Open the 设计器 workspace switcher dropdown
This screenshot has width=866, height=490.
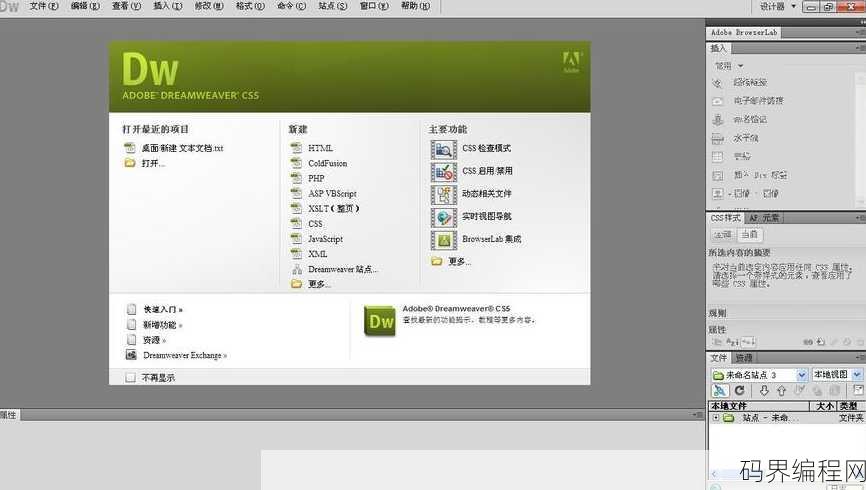(x=778, y=6)
